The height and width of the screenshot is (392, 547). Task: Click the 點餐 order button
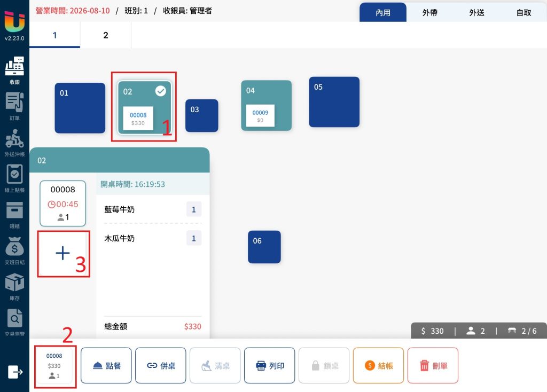tap(106, 365)
